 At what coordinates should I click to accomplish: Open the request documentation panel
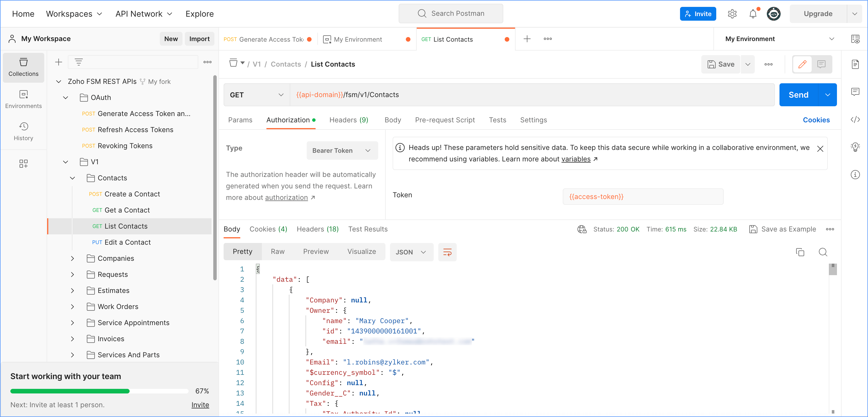[x=856, y=64]
